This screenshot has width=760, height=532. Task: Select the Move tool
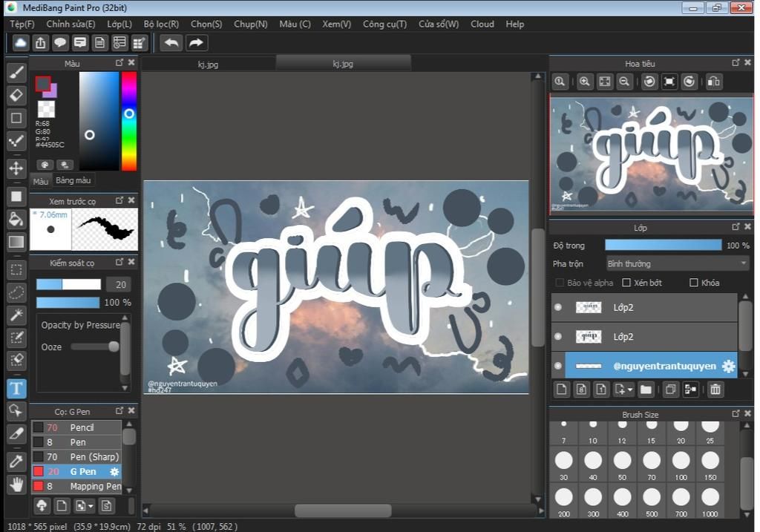tap(16, 168)
